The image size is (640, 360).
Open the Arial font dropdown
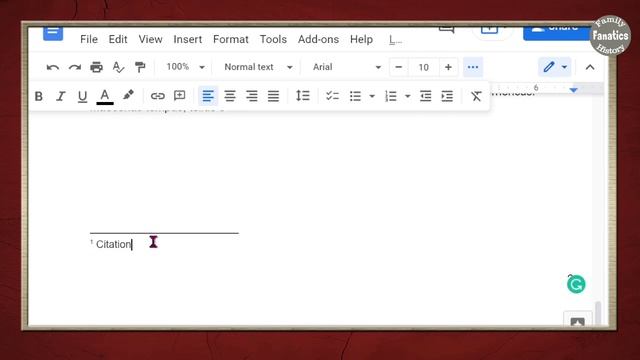tap(346, 67)
